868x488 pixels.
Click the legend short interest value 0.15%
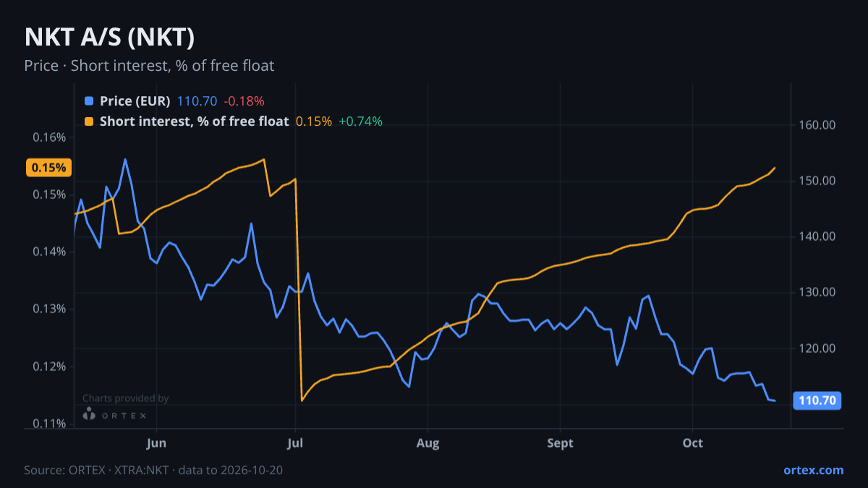click(314, 121)
